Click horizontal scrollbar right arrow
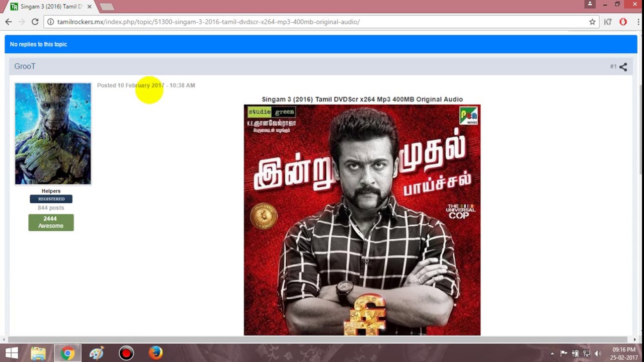This screenshot has height=362, width=644. [635, 340]
